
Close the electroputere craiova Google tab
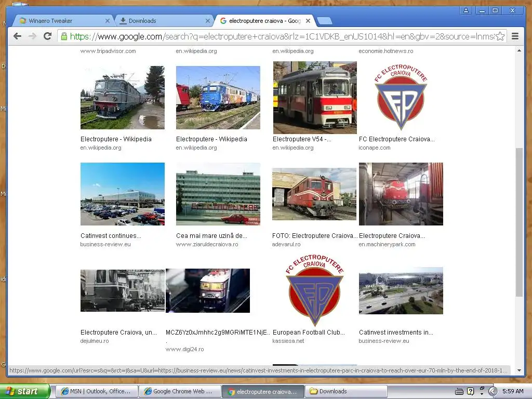coord(308,21)
